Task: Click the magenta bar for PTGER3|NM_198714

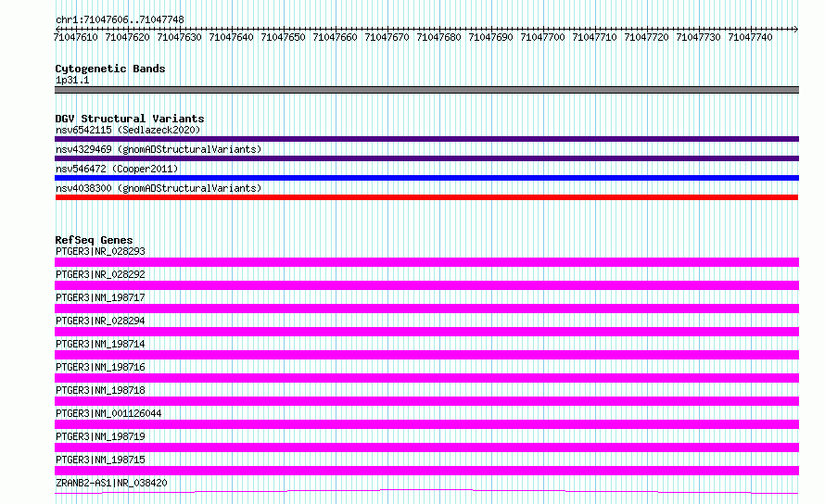Action: [426, 355]
